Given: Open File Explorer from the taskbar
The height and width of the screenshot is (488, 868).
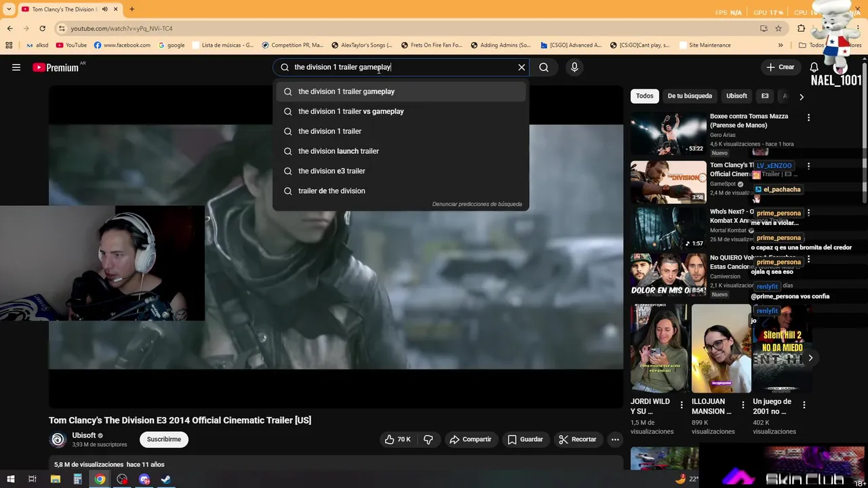Looking at the screenshot, I should click(x=56, y=479).
